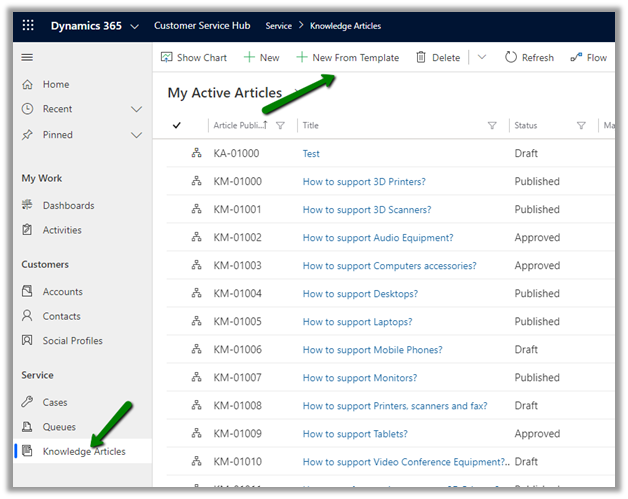The image size is (628, 499).
Task: Click New From Template button
Action: pyautogui.click(x=347, y=58)
